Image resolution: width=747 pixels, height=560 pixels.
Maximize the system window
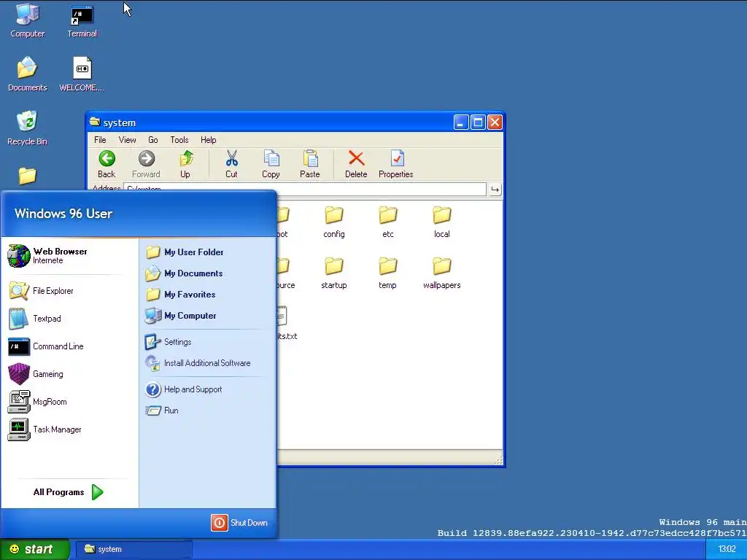coord(478,122)
